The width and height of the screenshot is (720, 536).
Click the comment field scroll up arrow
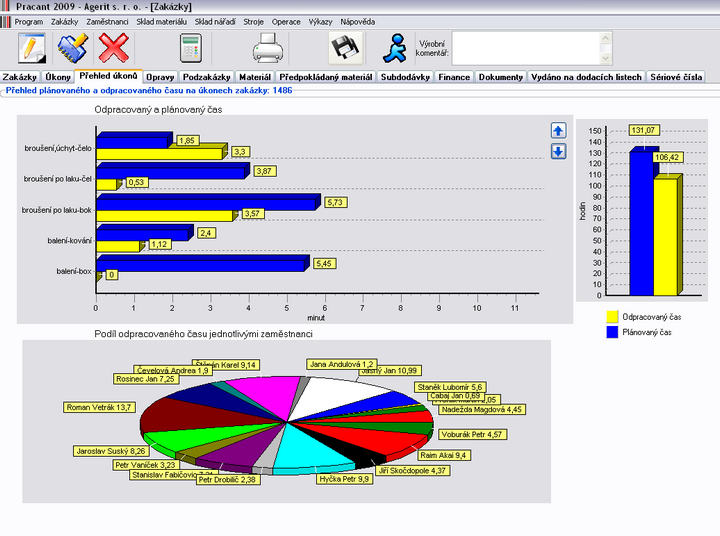click(x=606, y=38)
